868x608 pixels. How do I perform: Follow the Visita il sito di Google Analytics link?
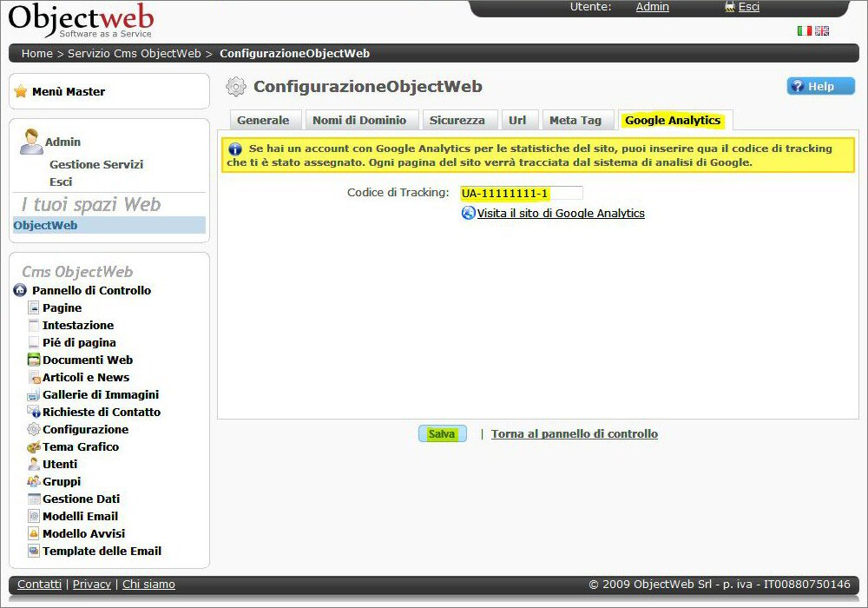561,213
